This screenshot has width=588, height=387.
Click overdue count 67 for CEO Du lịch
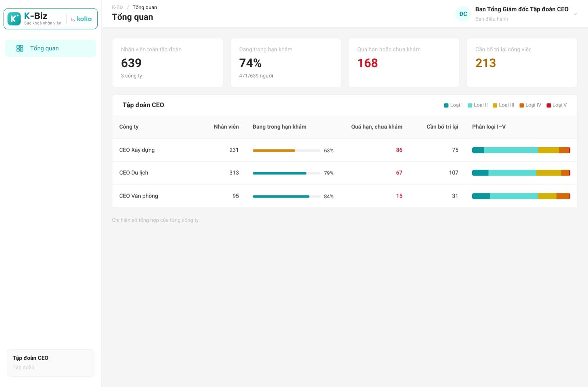(x=399, y=173)
